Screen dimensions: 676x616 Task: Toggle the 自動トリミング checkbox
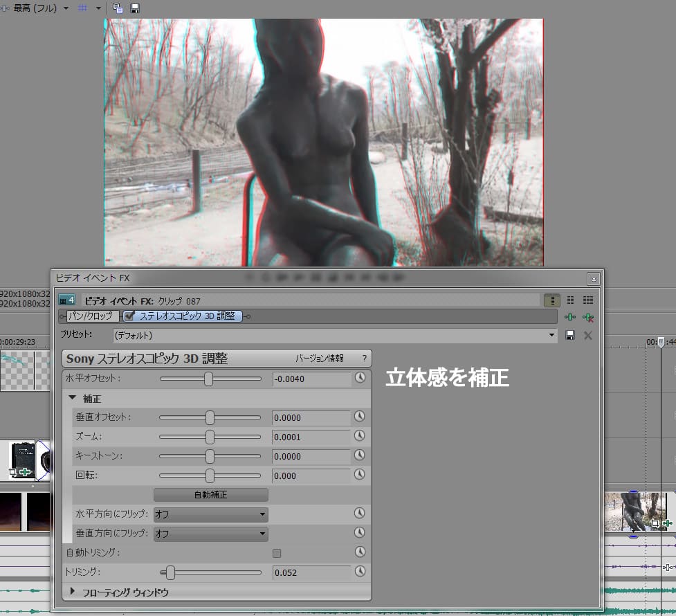(277, 553)
